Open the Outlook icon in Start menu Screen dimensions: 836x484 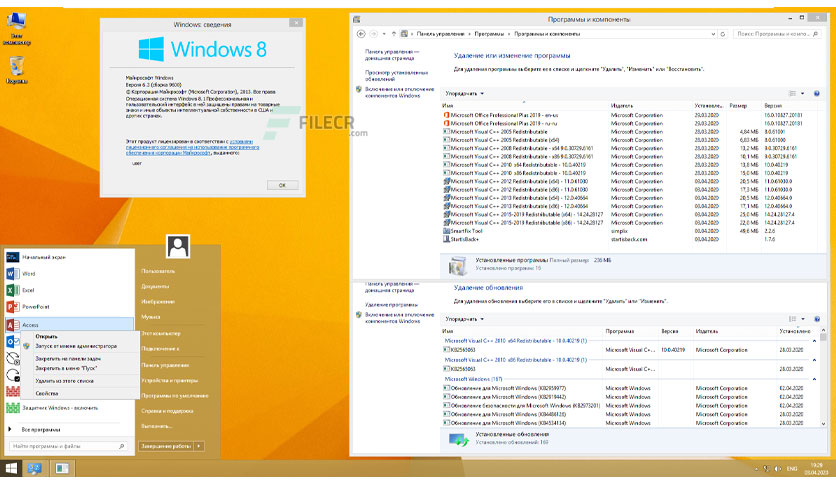pos(12,342)
